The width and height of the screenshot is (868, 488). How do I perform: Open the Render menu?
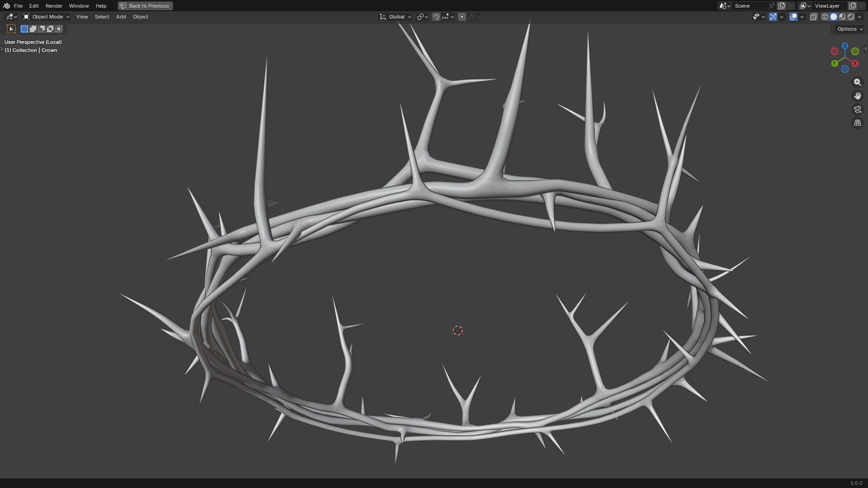click(x=54, y=6)
